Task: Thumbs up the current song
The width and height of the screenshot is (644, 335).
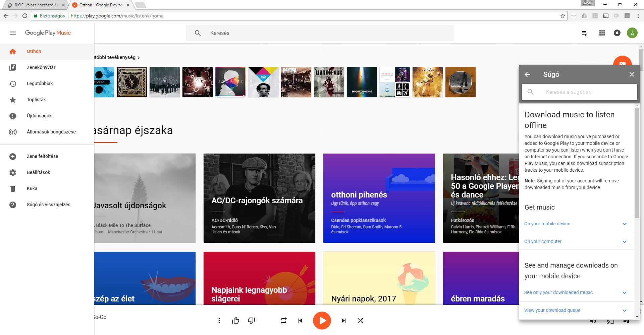Action: point(235,321)
